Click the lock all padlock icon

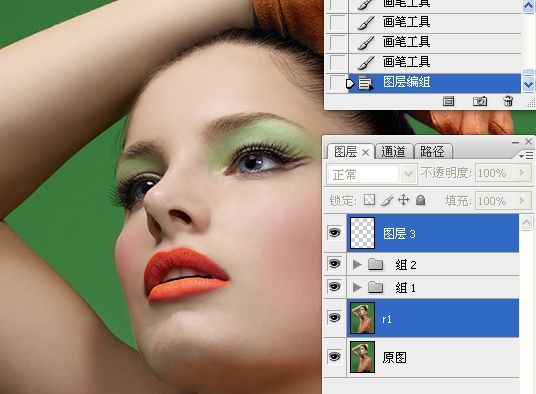[420, 200]
